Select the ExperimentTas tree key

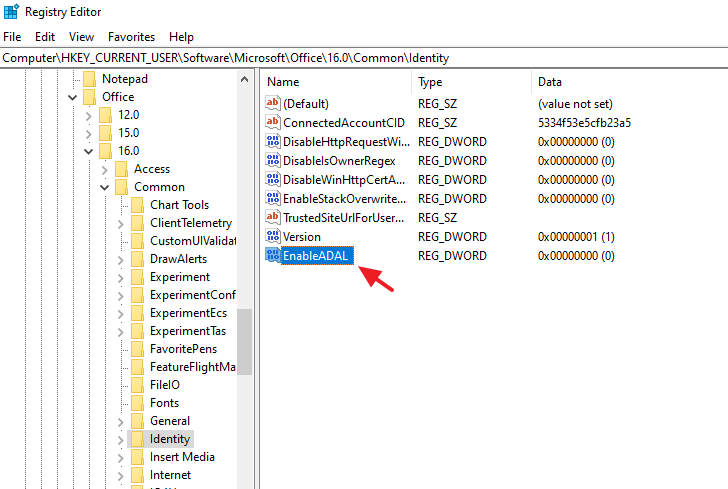[x=188, y=331]
